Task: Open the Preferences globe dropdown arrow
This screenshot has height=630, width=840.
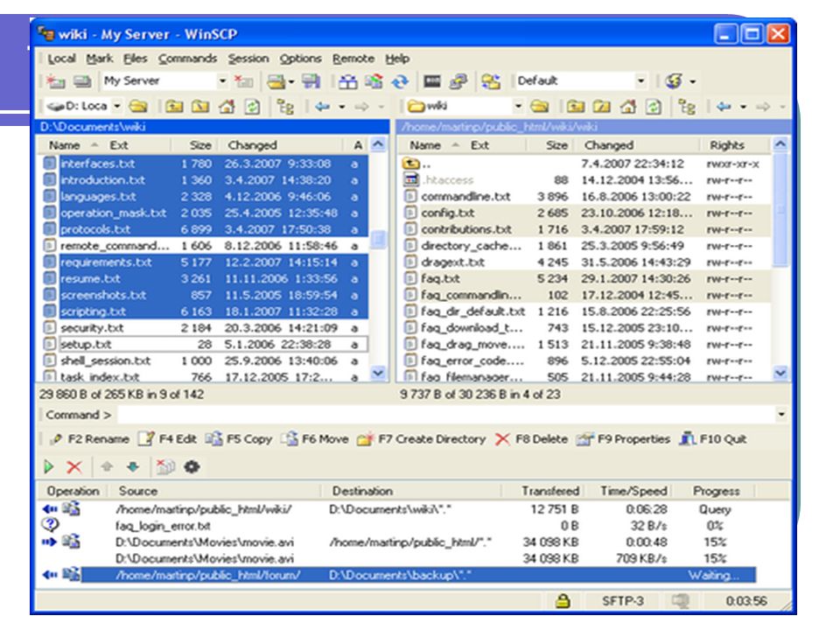Action: click(693, 81)
